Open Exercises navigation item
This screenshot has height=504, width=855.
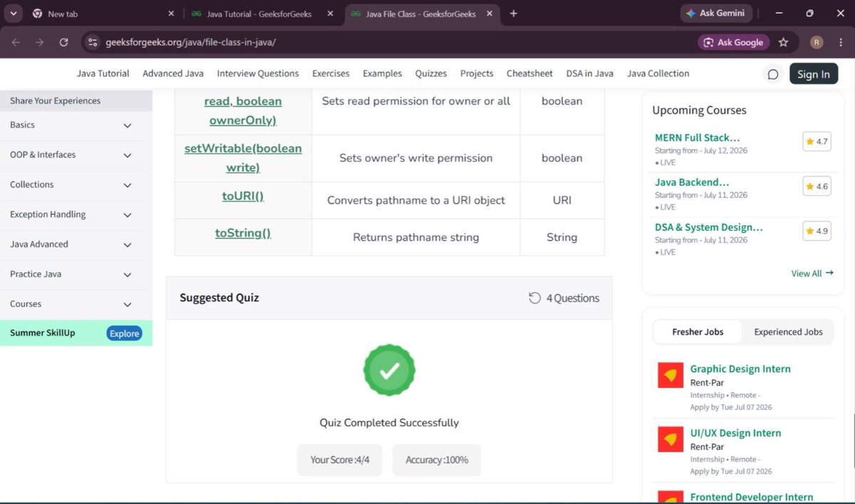coord(331,73)
